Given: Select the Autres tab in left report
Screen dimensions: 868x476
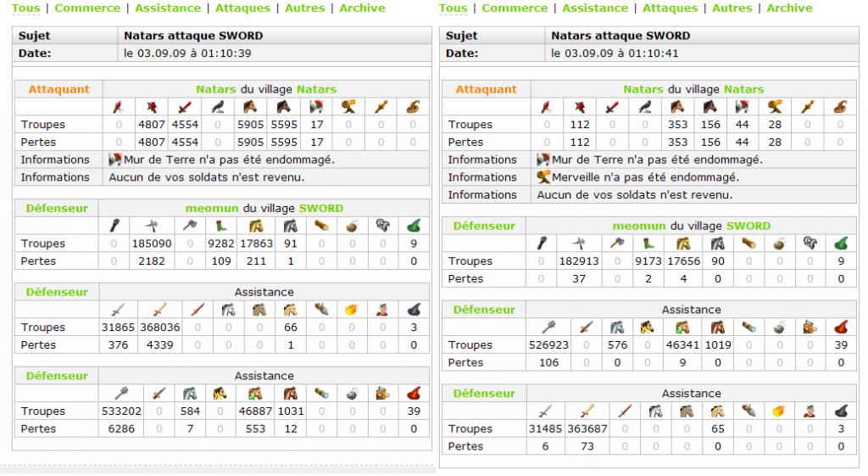Looking at the screenshot, I should tap(304, 8).
